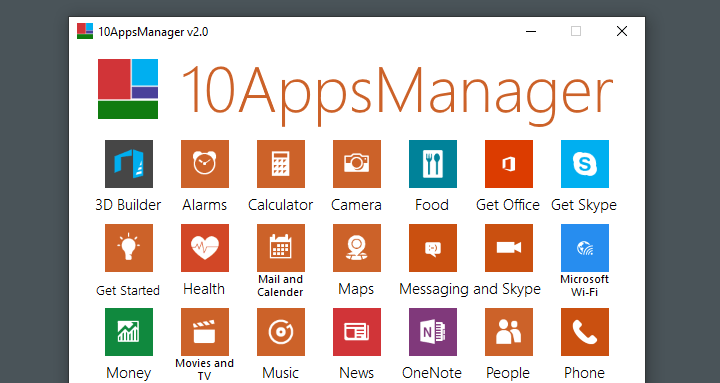Click the "Get Started" text label
This screenshot has height=383, width=720.
point(128,291)
